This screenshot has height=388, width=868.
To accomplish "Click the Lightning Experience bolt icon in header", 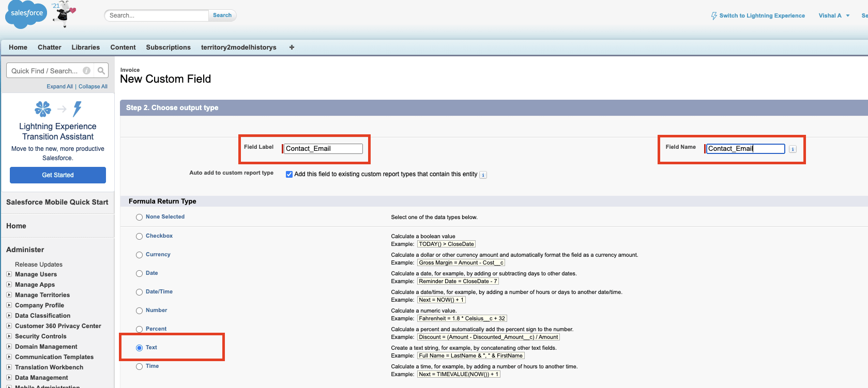I will tap(714, 15).
